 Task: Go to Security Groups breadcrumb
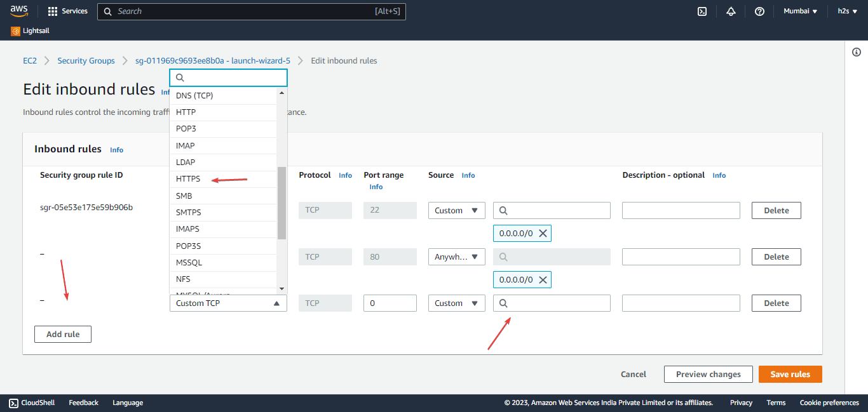coord(86,61)
